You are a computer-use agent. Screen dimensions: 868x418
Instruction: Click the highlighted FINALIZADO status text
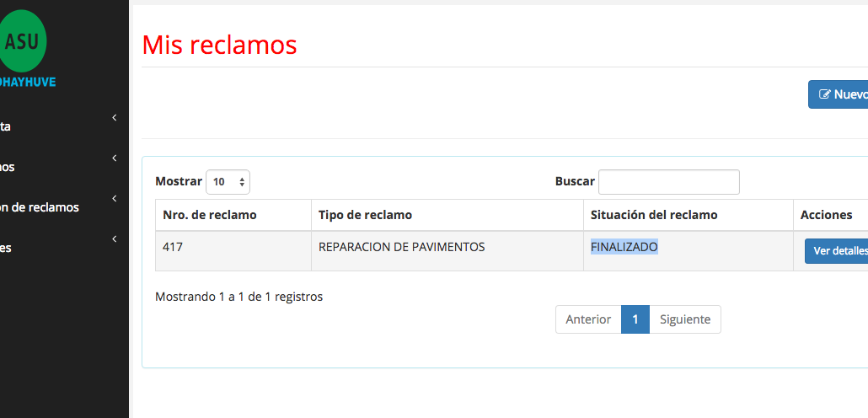tap(624, 247)
